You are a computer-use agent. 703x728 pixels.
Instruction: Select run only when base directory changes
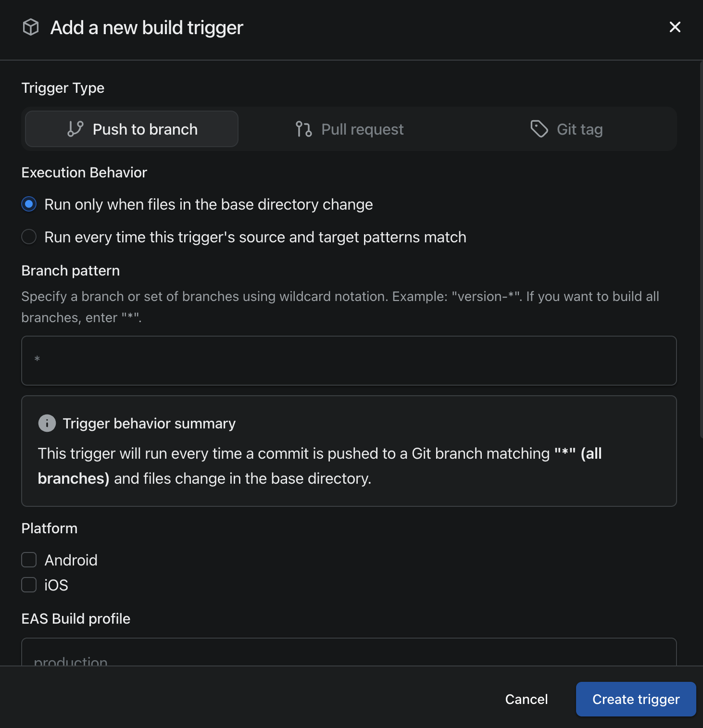click(29, 204)
